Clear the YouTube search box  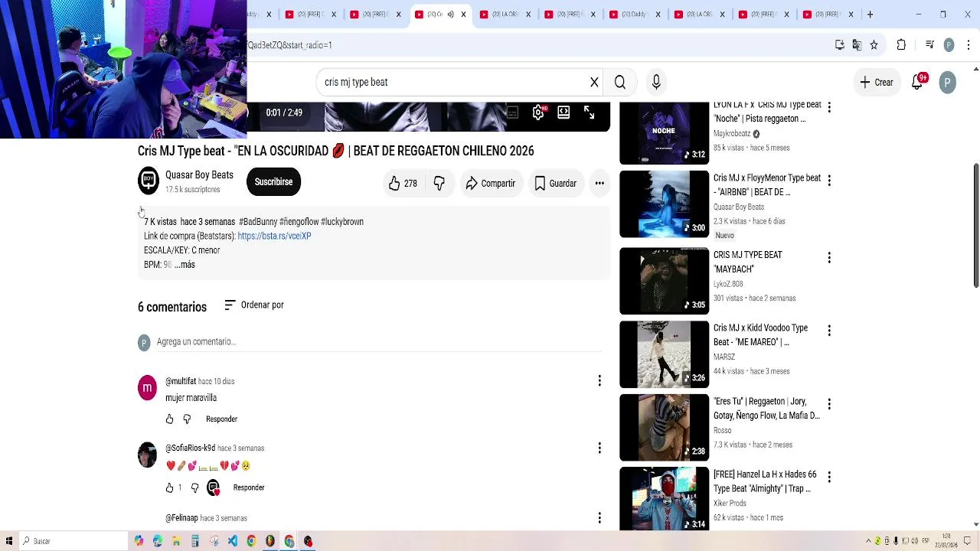594,82
